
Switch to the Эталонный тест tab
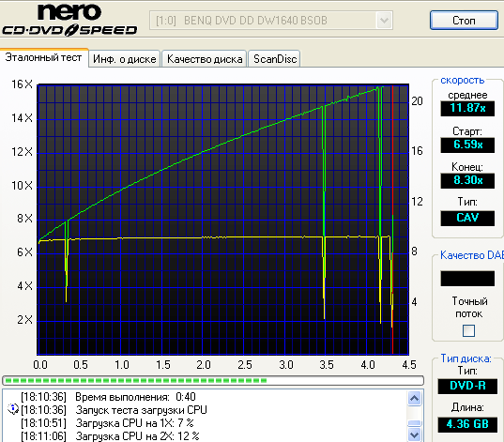[44, 57]
